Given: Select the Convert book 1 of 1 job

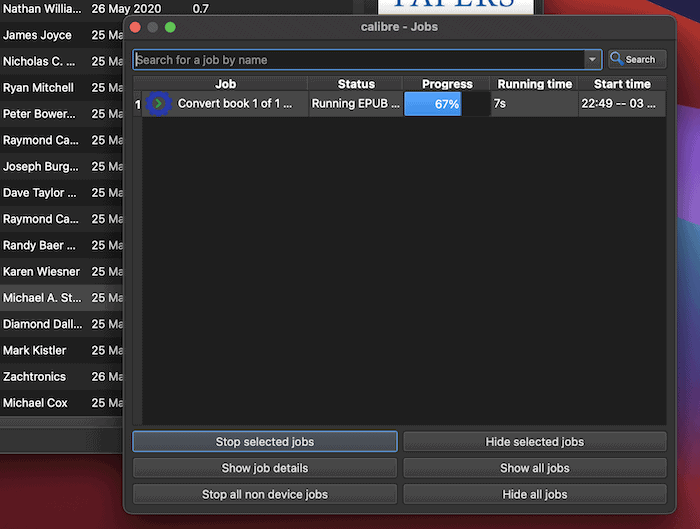Looking at the screenshot, I should pyautogui.click(x=235, y=104).
